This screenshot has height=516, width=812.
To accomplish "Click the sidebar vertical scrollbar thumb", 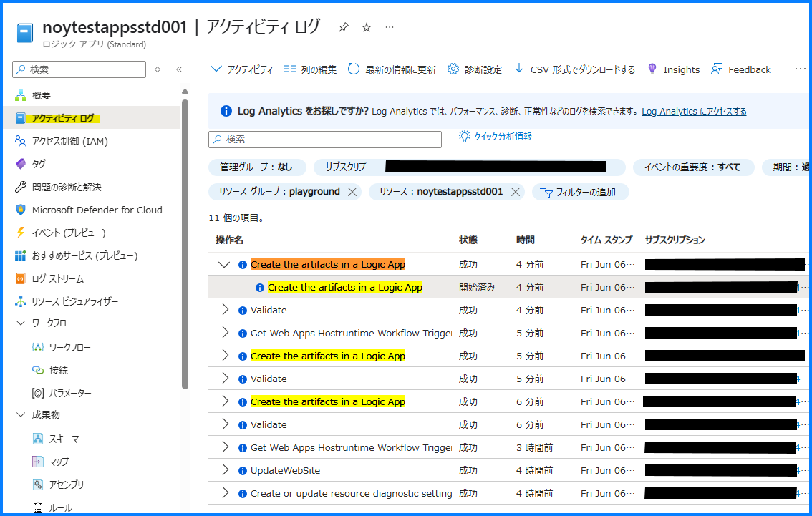I will pos(185,243).
